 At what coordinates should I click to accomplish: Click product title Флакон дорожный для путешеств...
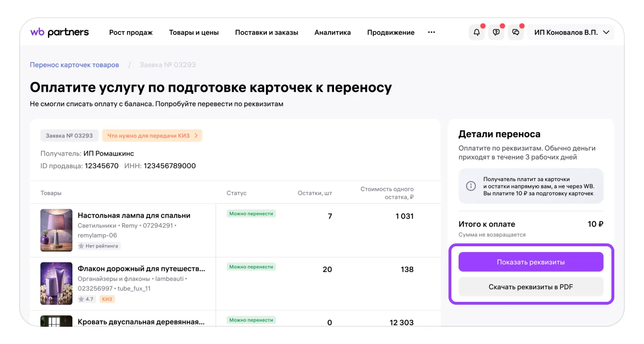(x=141, y=269)
